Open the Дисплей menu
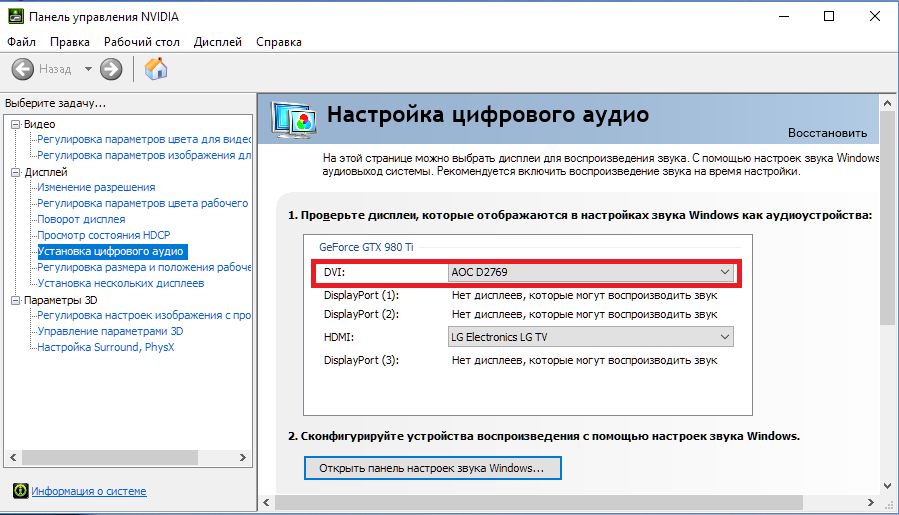Screen dimensions: 899x515 tap(217, 42)
